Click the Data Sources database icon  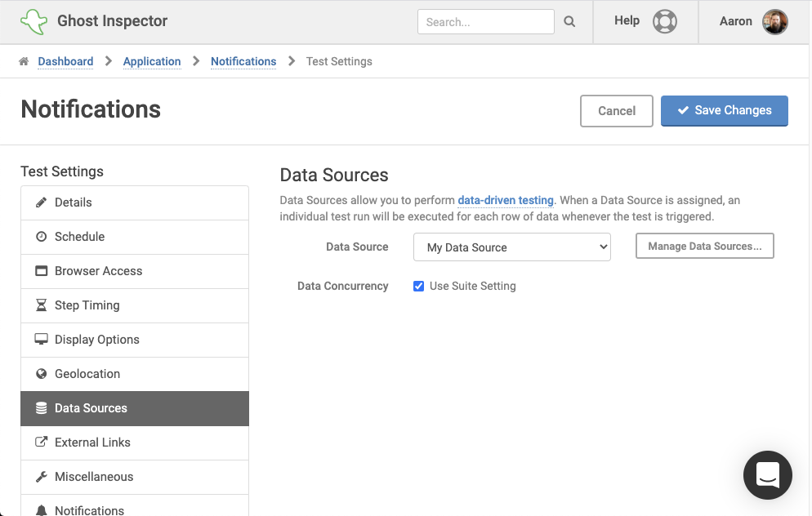(39, 407)
